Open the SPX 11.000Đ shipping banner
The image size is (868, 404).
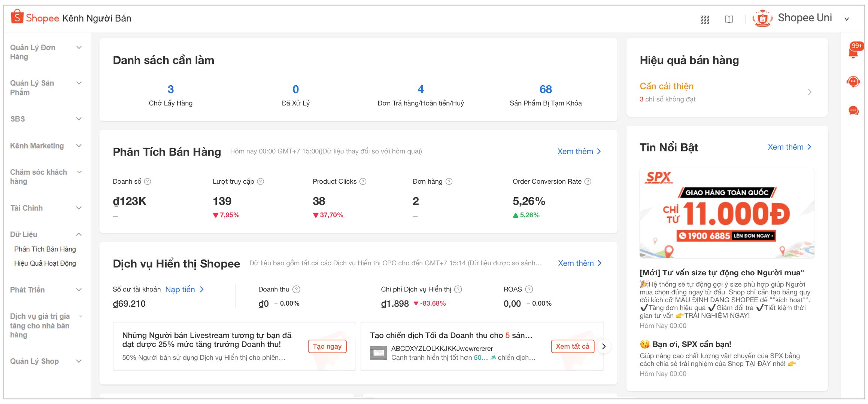(x=726, y=213)
